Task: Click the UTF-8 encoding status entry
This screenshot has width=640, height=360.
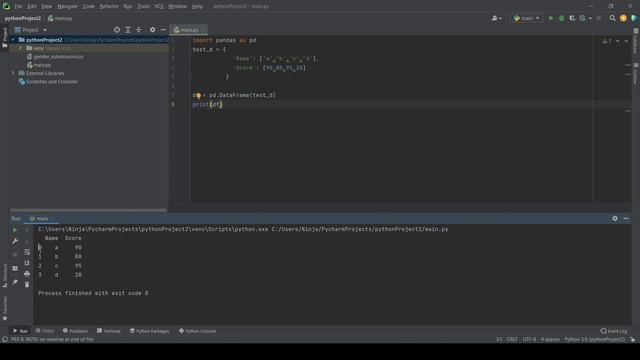Action: pos(529,340)
